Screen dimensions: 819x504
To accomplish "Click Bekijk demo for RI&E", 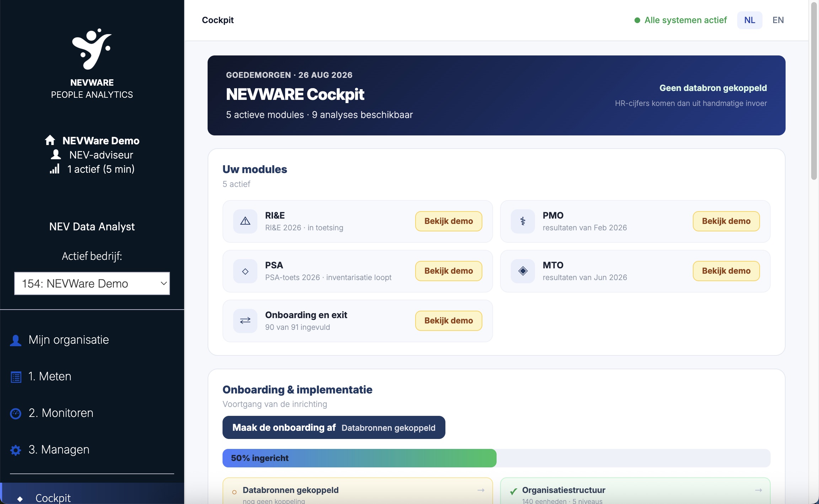I will click(449, 221).
